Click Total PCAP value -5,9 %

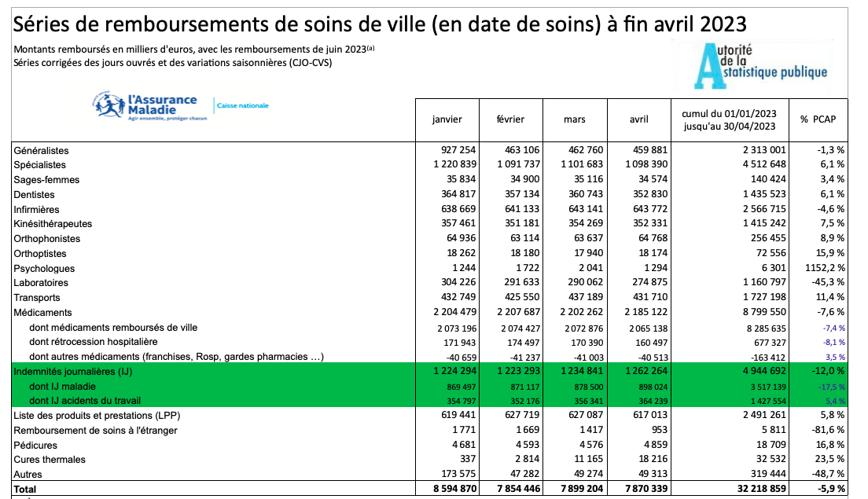(x=832, y=489)
